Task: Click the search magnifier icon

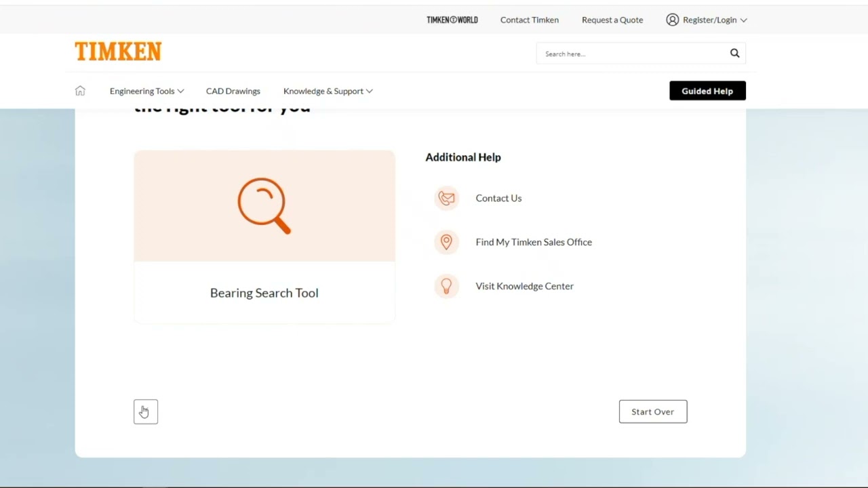Action: 734,54
